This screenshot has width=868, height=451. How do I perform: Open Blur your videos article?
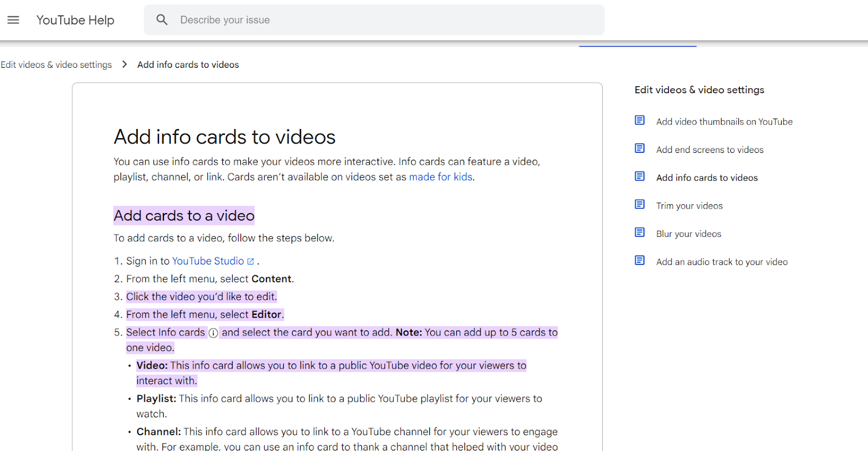click(x=689, y=234)
